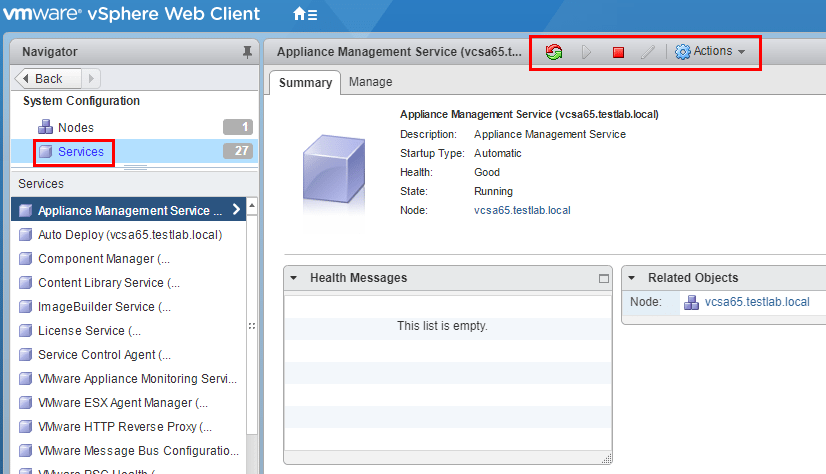The height and width of the screenshot is (474, 826).
Task: Click the start service play icon
Action: 587,52
